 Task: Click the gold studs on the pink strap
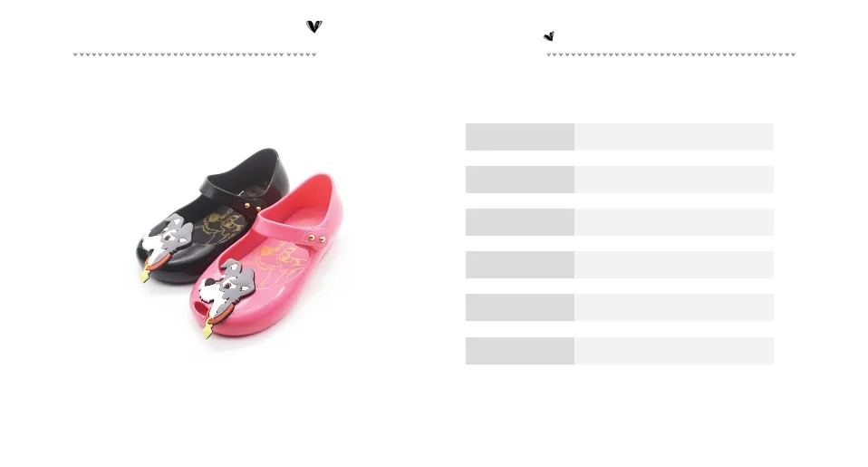[316, 238]
